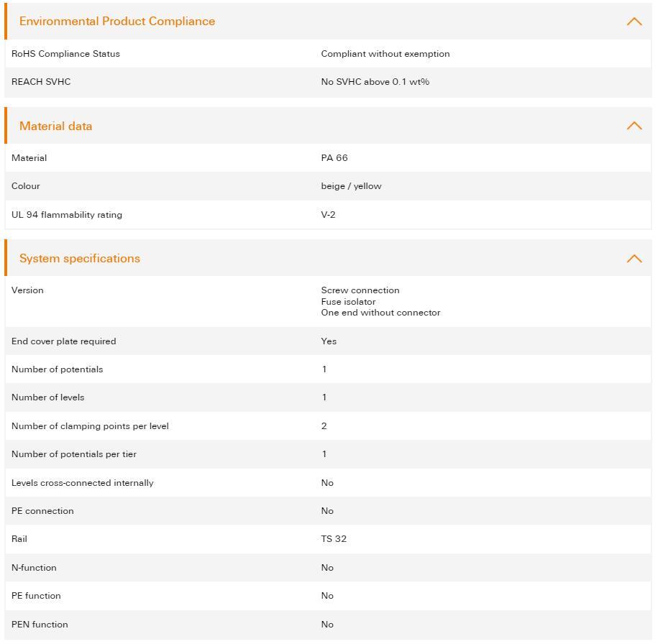Collapse the System specifications chevron

pyautogui.click(x=634, y=259)
